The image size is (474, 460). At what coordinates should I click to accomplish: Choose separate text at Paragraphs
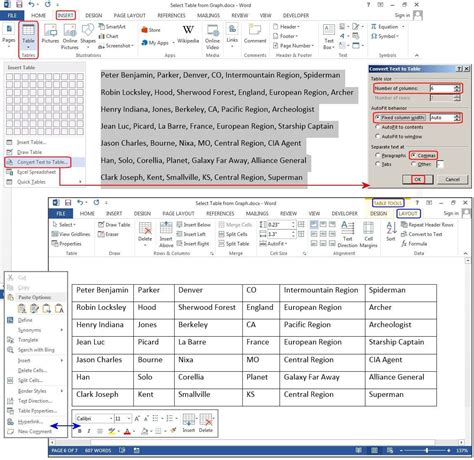(377, 155)
